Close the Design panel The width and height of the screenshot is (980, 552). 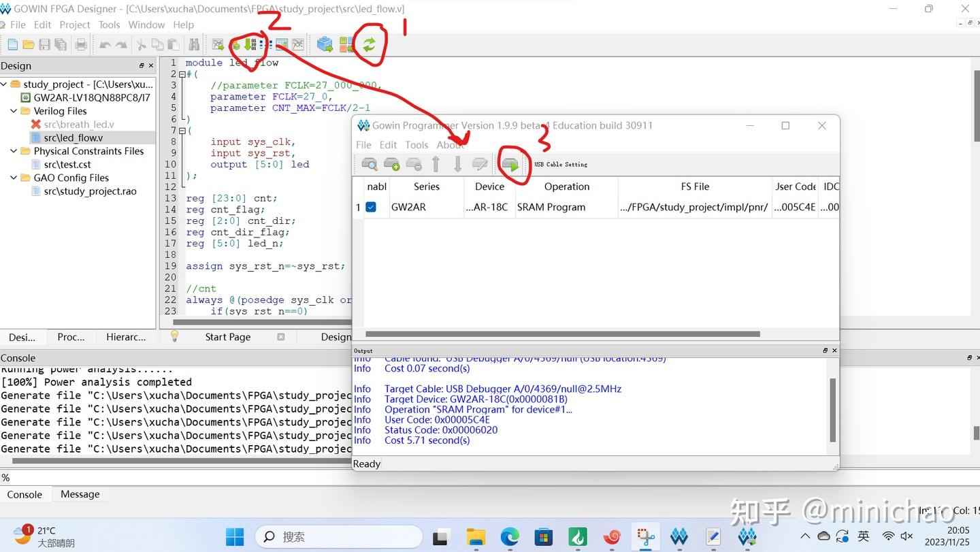pyautogui.click(x=151, y=65)
